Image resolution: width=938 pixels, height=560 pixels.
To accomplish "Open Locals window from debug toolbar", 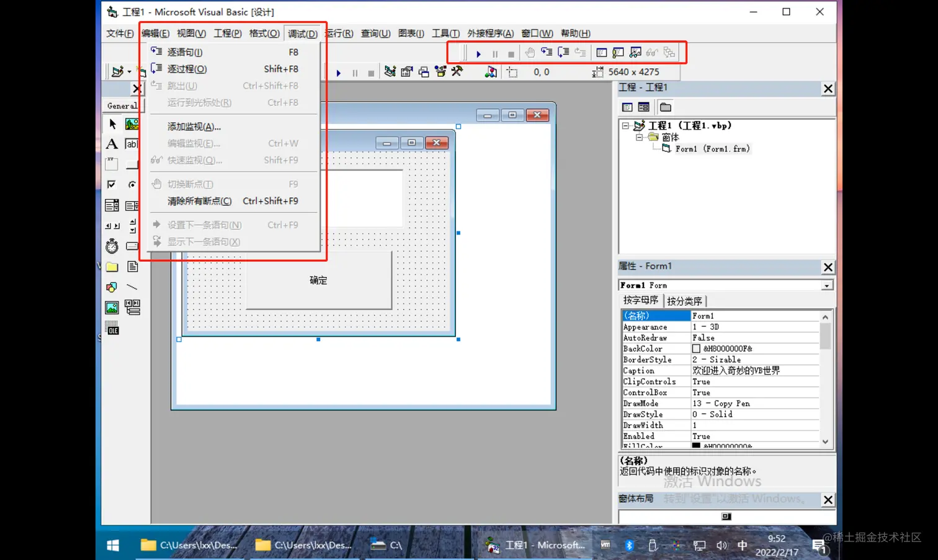I will coord(601,53).
